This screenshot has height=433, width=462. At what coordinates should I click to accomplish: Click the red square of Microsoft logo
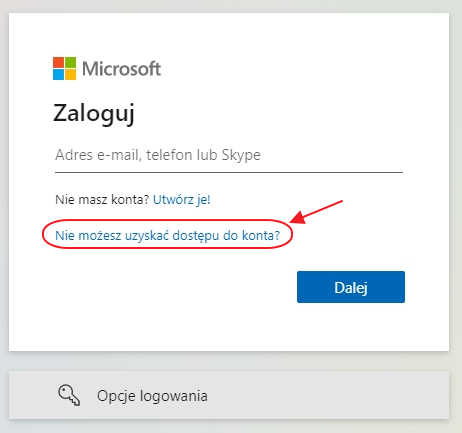coord(58,62)
